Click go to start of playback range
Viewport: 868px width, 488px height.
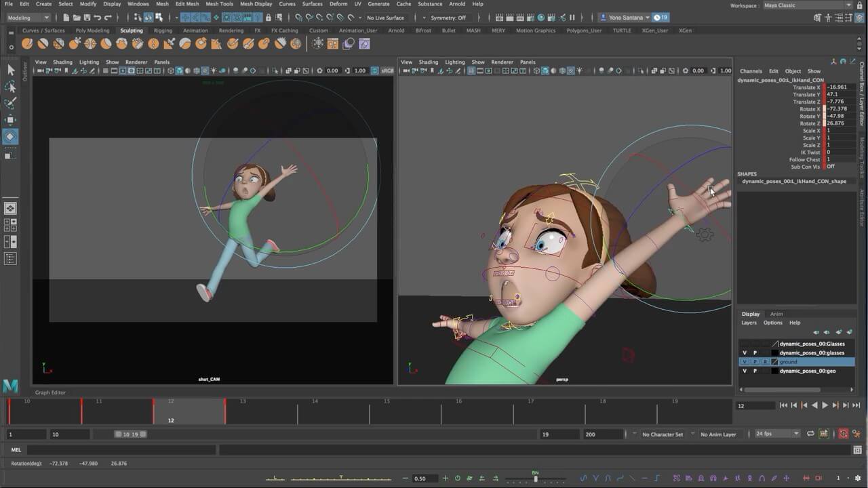click(783, 405)
